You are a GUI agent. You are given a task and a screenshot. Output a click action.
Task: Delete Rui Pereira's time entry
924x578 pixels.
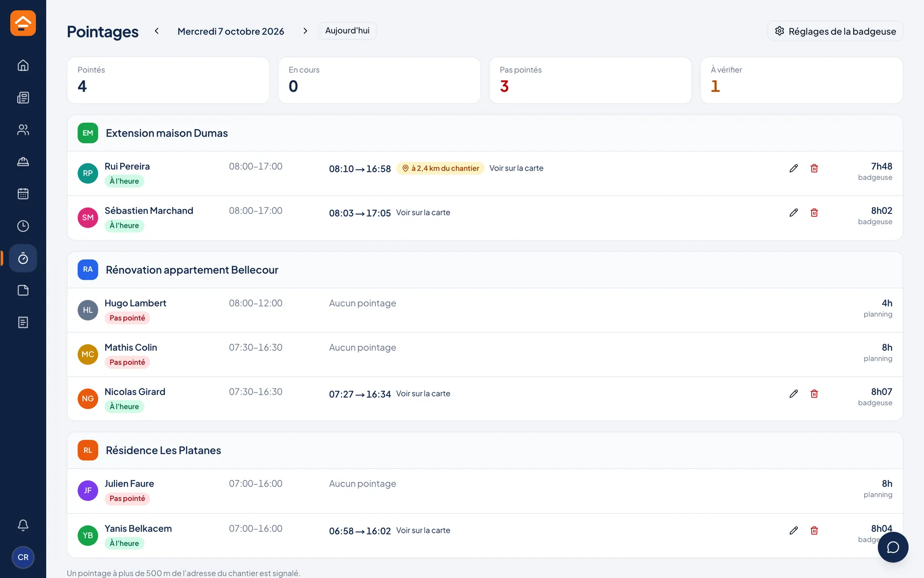click(x=814, y=168)
